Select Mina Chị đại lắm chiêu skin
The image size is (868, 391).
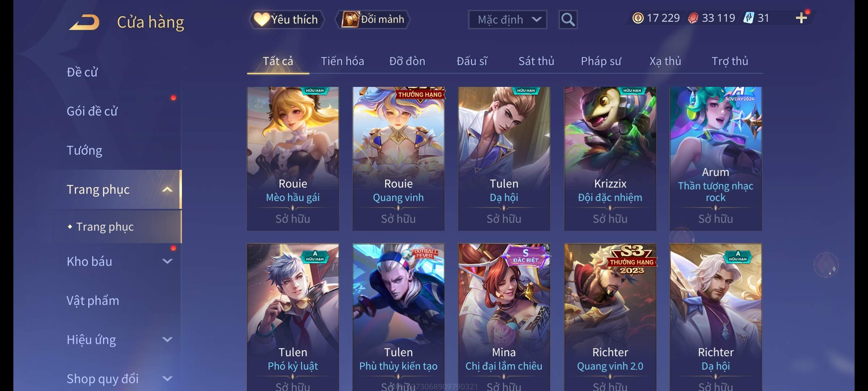pyautogui.click(x=504, y=317)
